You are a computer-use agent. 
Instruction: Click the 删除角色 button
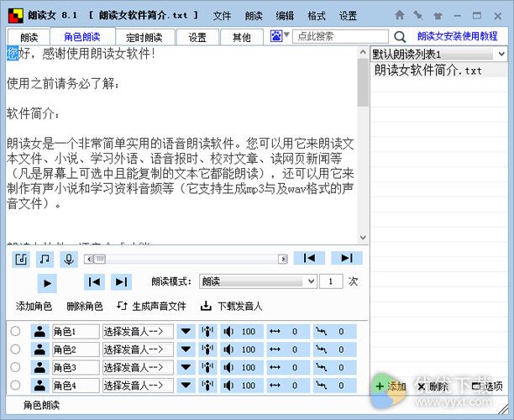click(85, 307)
